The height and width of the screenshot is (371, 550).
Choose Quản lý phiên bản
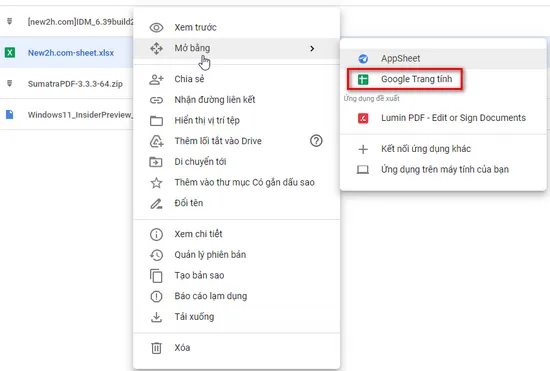236,255
